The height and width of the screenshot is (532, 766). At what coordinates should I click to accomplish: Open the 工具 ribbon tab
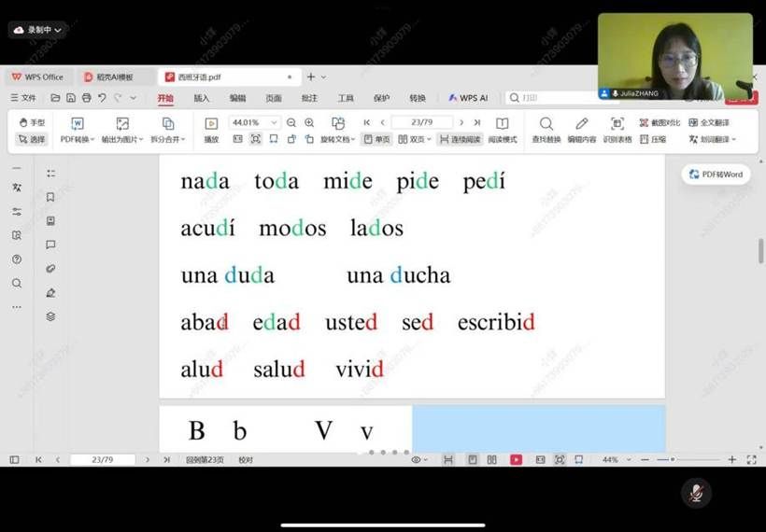346,98
